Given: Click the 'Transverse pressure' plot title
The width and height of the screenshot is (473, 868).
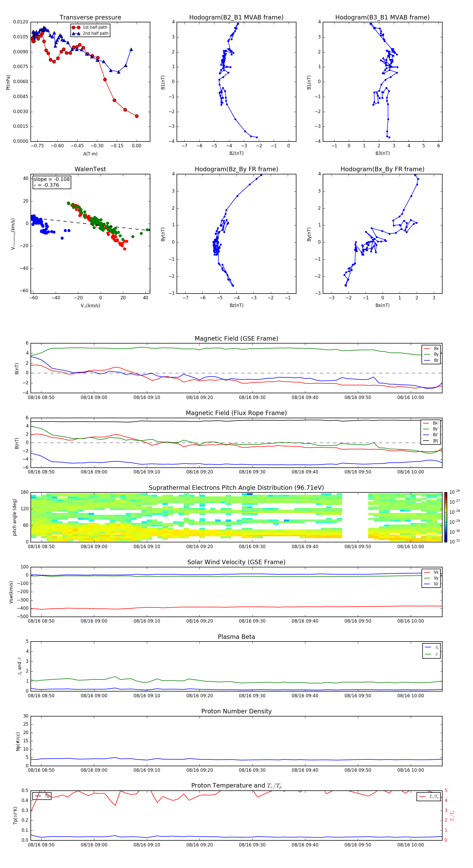Looking at the screenshot, I should [x=90, y=18].
